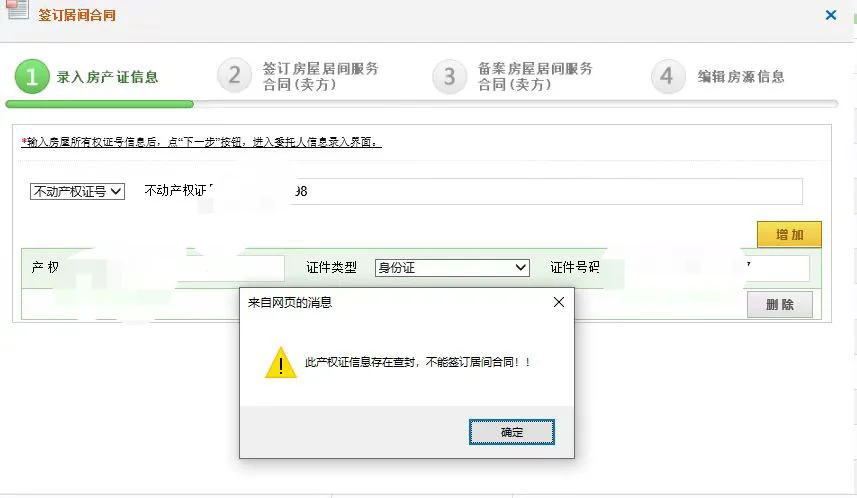Click the yellow 增加 button
The width and height of the screenshot is (857, 498).
pyautogui.click(x=789, y=235)
